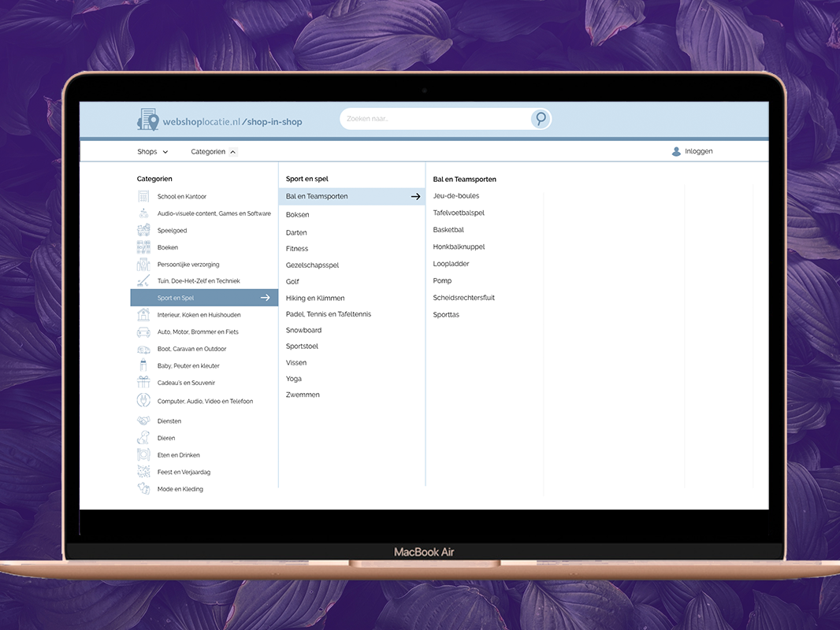Click the Mode en Kleding clothing icon
The image size is (840, 630).
(143, 489)
